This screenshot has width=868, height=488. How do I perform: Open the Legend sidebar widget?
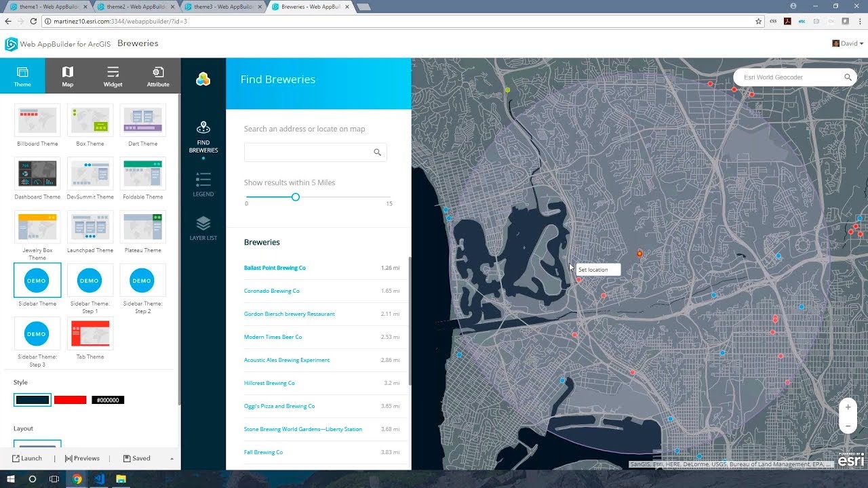pyautogui.click(x=203, y=184)
